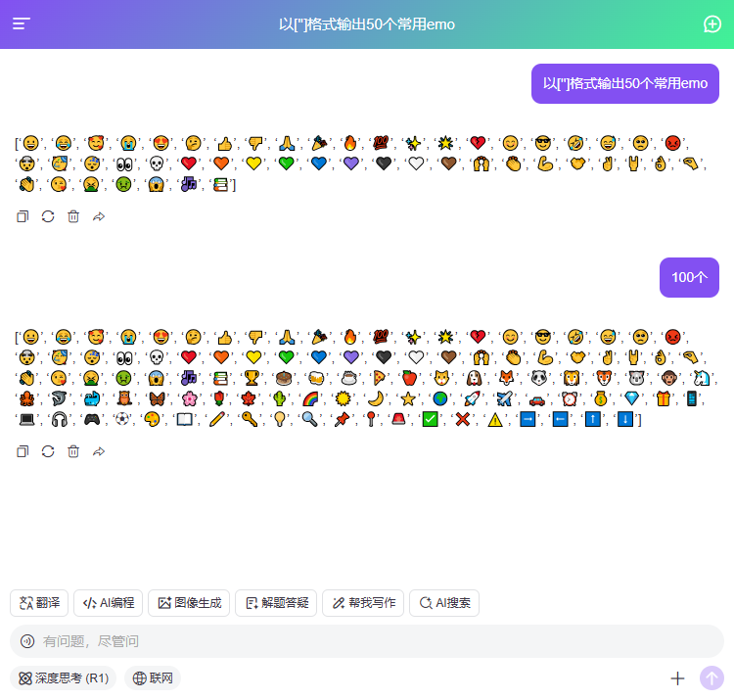The height and width of the screenshot is (700, 734).
Task: Click the headphones emoji in last row
Action: (x=60, y=419)
